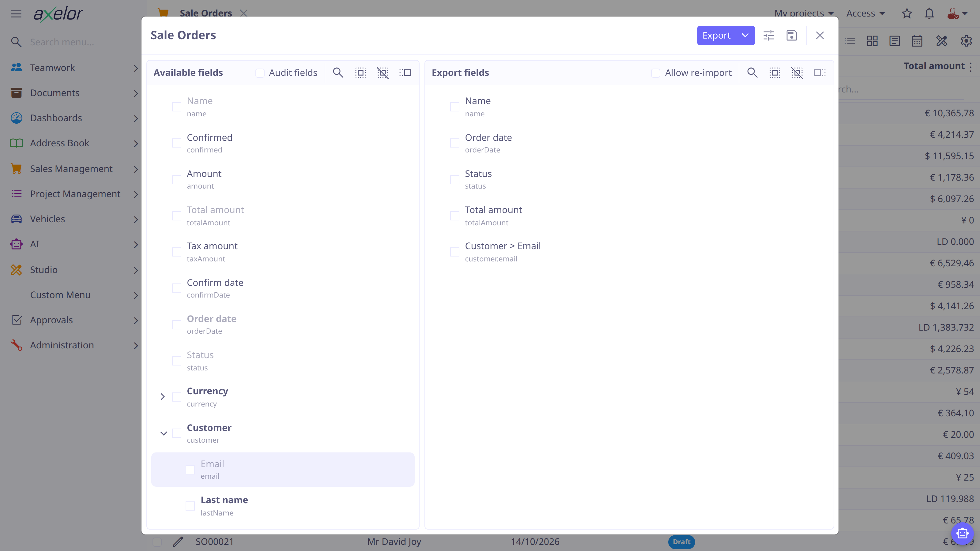
Task: Check Customer > Email in Export fields
Action: pyautogui.click(x=454, y=252)
